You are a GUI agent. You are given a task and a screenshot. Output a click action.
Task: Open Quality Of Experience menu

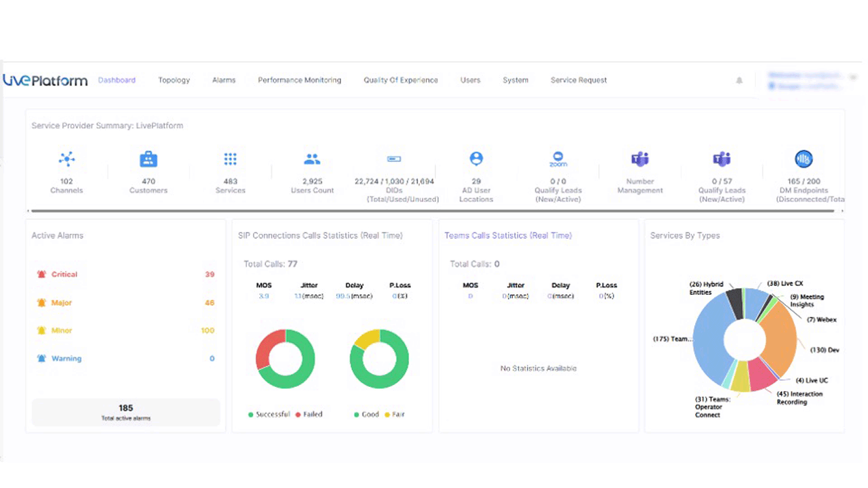point(401,80)
